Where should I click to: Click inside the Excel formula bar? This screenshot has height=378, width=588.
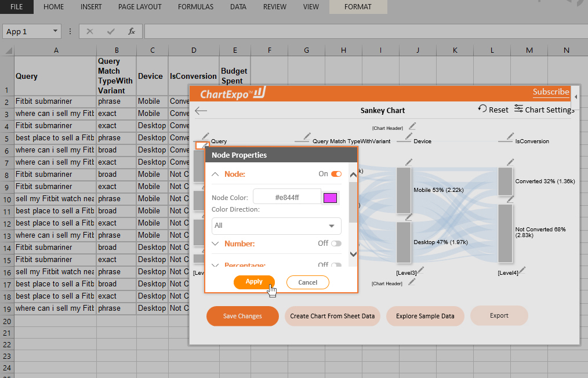point(366,31)
